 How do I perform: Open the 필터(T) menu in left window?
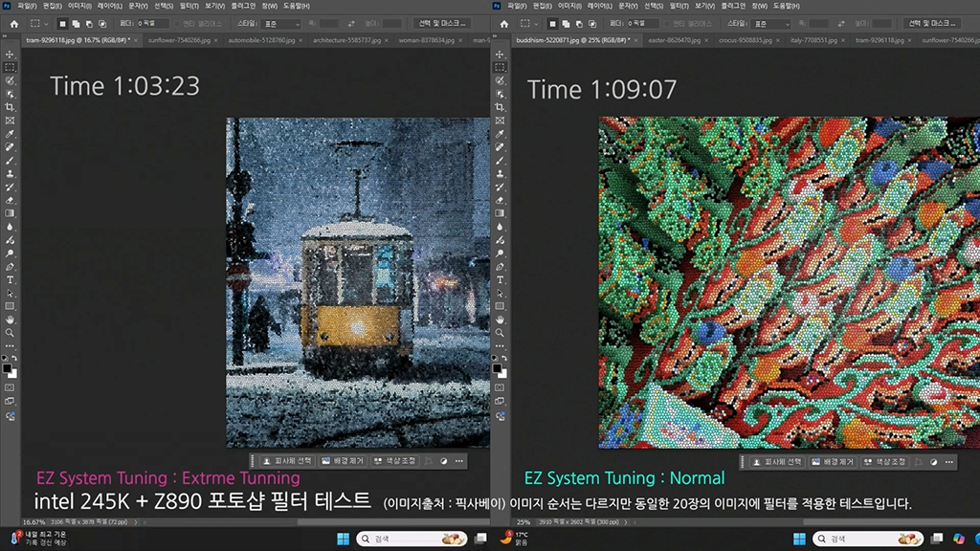(x=189, y=6)
